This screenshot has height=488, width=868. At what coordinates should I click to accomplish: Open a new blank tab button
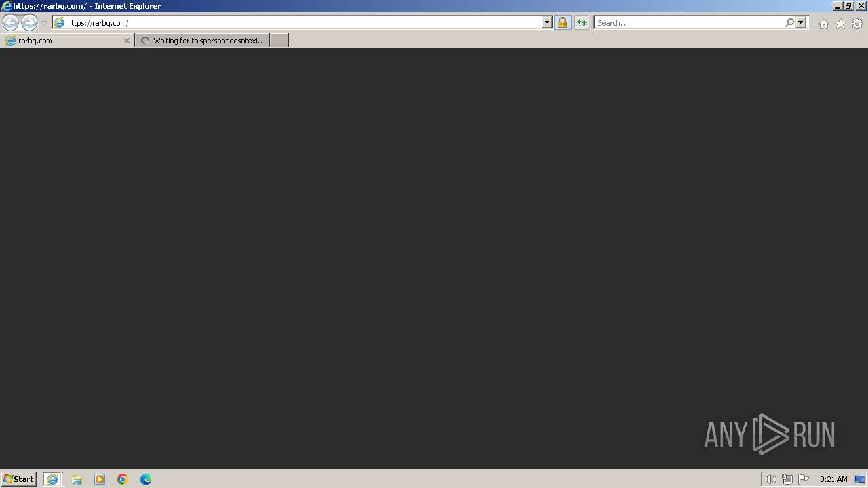click(279, 41)
